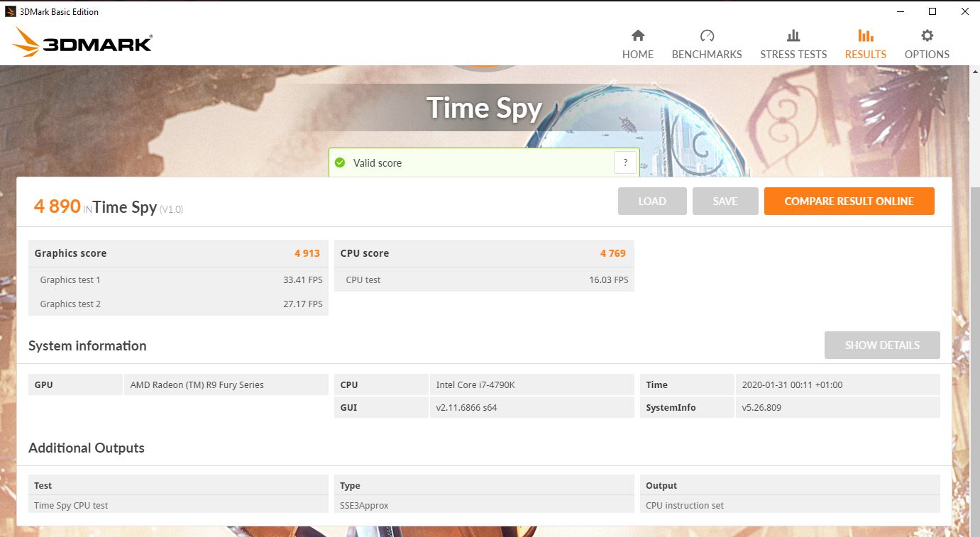
Task: Switch to the STRESS TESTS tab label
Action: tap(793, 54)
